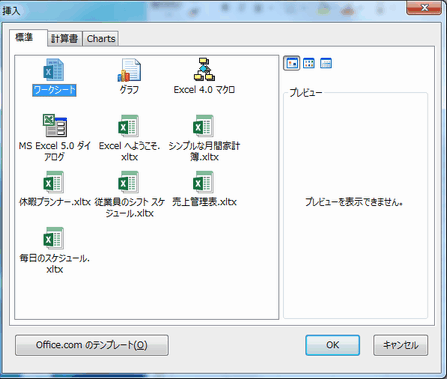Click 売上管理表.xltx file name

[x=204, y=202]
